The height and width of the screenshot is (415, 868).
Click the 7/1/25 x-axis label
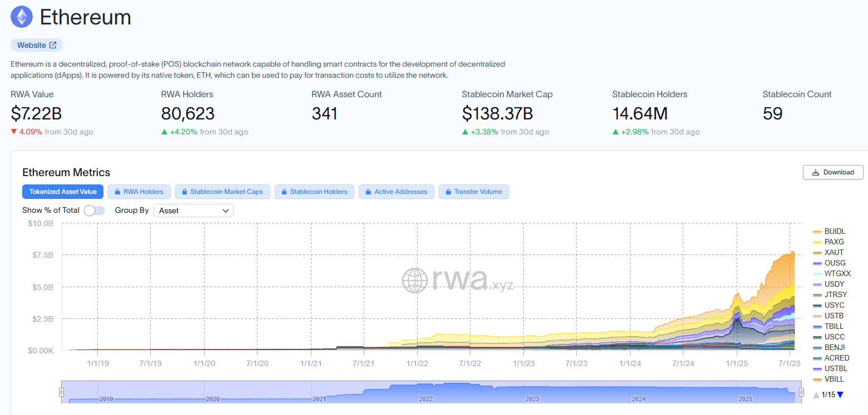(790, 363)
